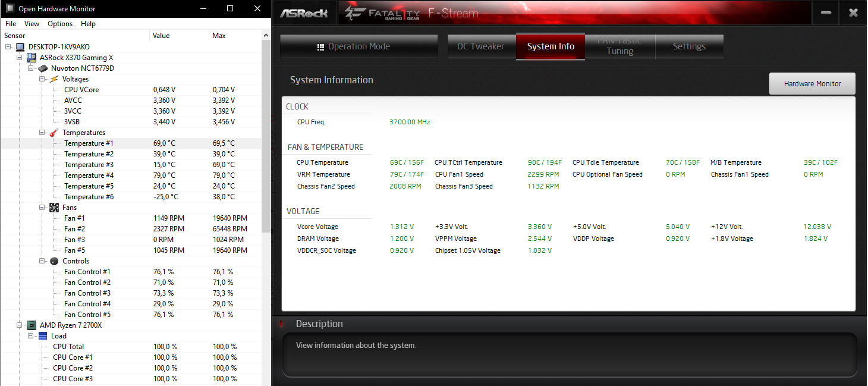The image size is (868, 386).
Task: Collapse the Nuvoton NCT6779D node
Action: coord(31,68)
